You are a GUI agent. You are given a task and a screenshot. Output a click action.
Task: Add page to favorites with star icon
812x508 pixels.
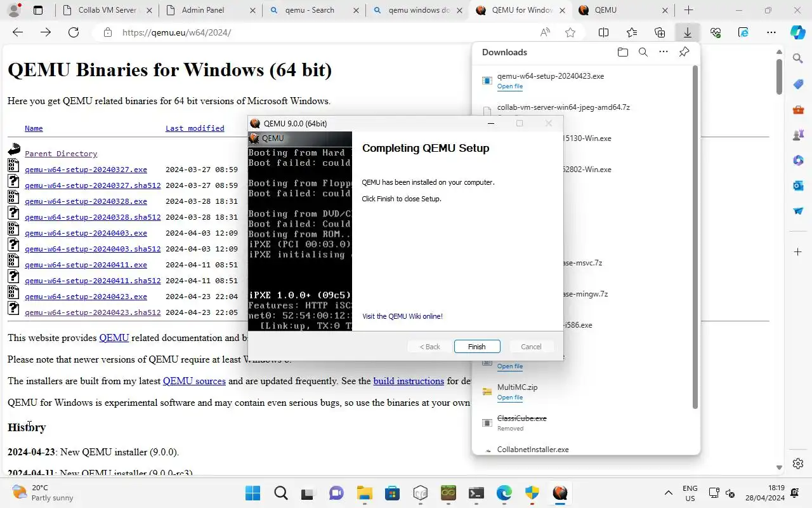pyautogui.click(x=570, y=32)
